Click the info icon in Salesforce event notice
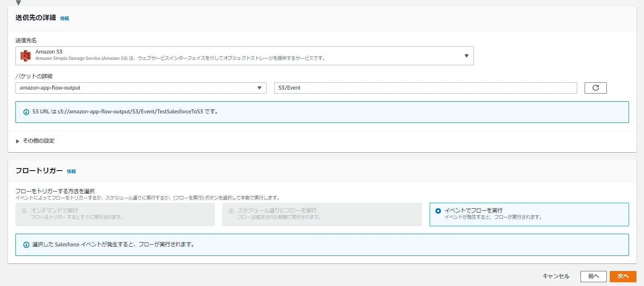Image resolution: width=644 pixels, height=286 pixels. click(x=26, y=245)
